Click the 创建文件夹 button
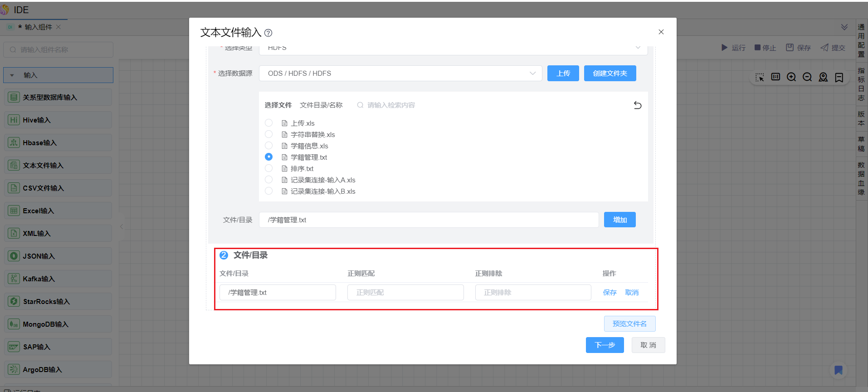868x392 pixels. [610, 73]
